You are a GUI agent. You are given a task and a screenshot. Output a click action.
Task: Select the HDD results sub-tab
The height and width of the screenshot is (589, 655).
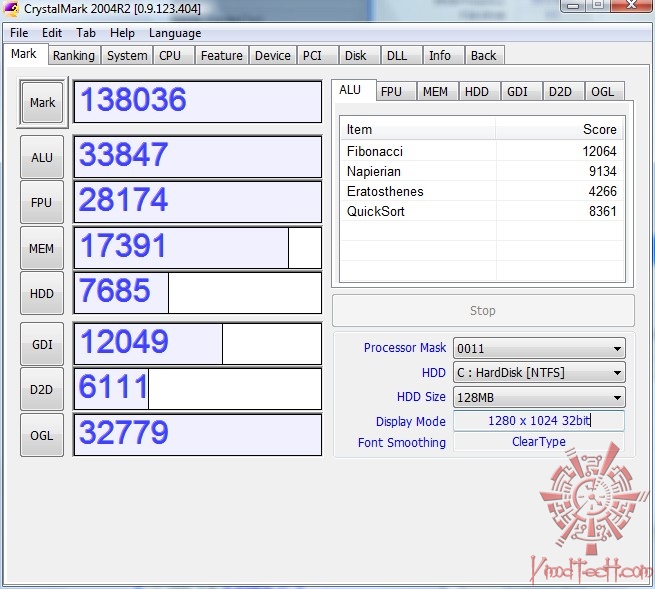coord(480,91)
